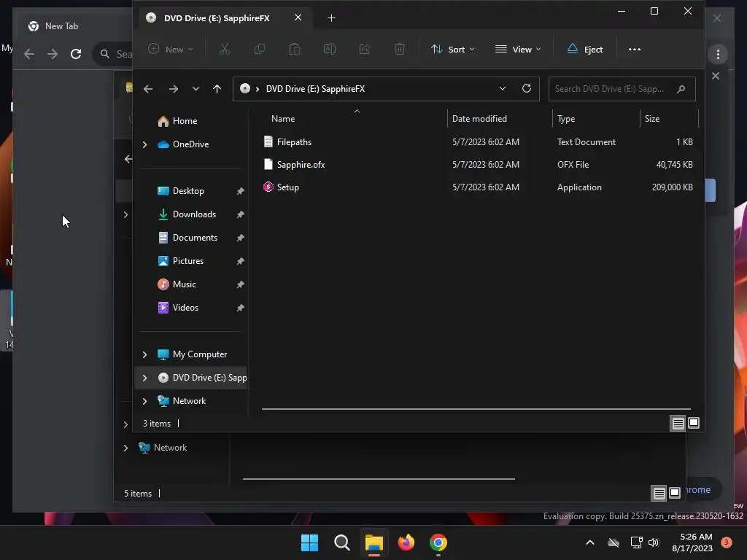Click the pin icon next to Downloads
Screen dimensions: 747x560
(x=240, y=214)
